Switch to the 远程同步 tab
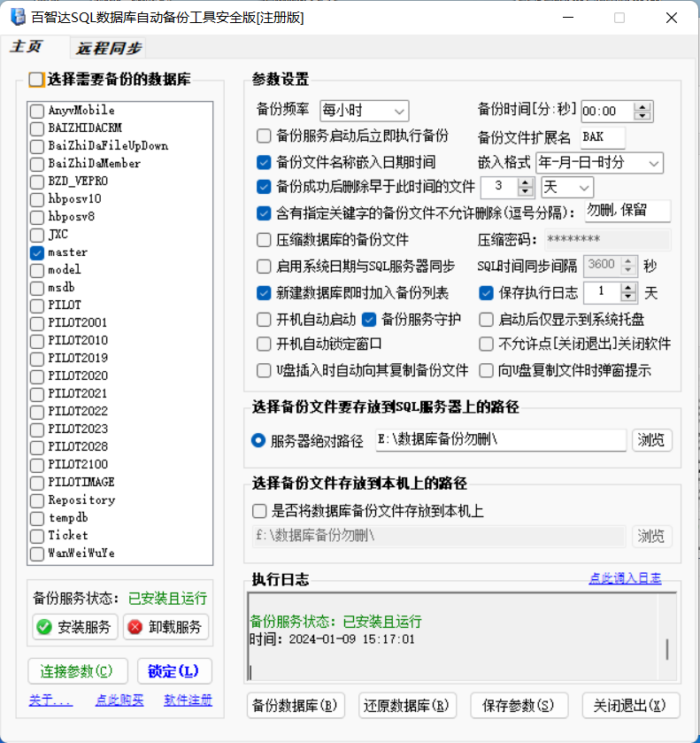Image resolution: width=700 pixels, height=743 pixels. click(x=108, y=49)
